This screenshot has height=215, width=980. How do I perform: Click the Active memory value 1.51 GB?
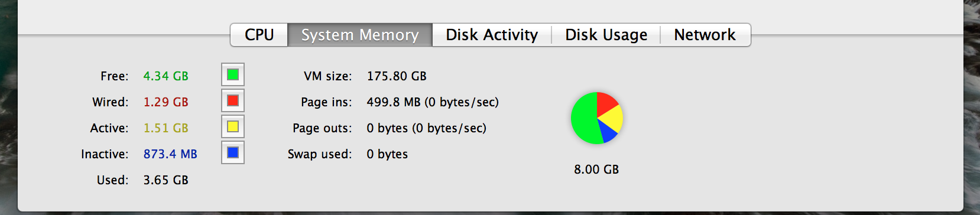click(166, 128)
